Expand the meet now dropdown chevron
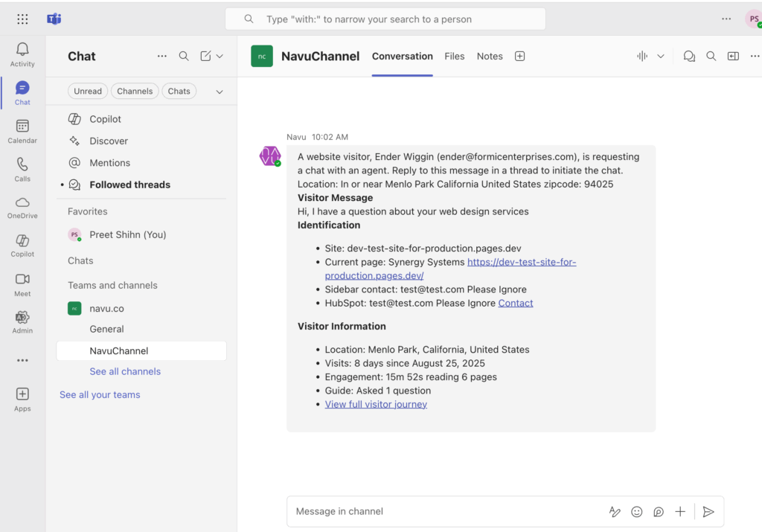The image size is (762, 532). pyautogui.click(x=660, y=57)
